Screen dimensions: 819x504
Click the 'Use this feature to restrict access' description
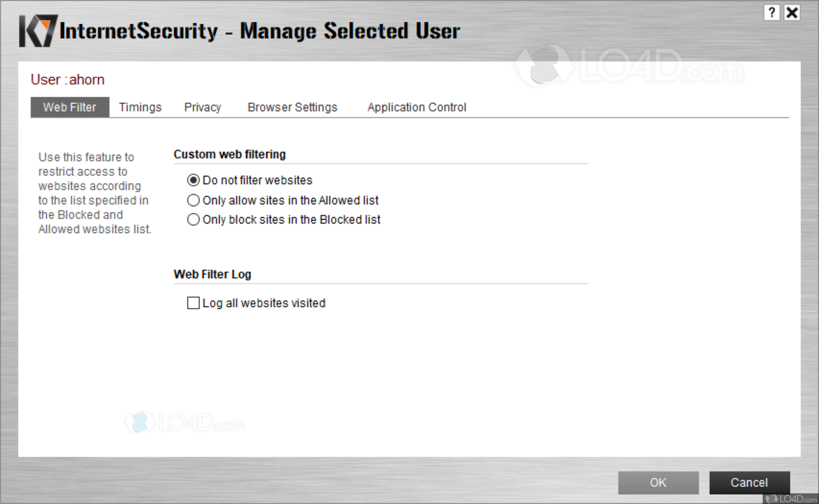coord(95,193)
